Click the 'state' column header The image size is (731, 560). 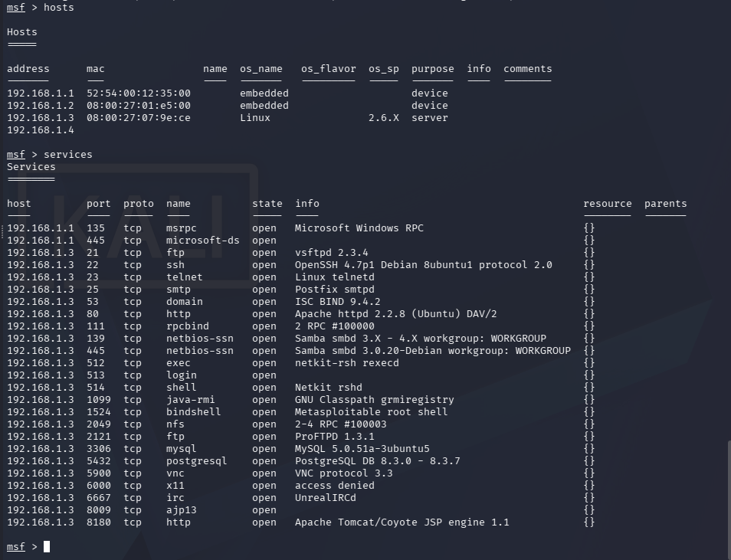pos(267,204)
